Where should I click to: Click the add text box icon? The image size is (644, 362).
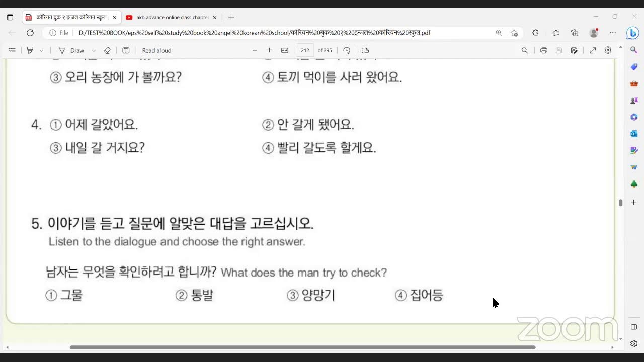pyautogui.click(x=126, y=50)
